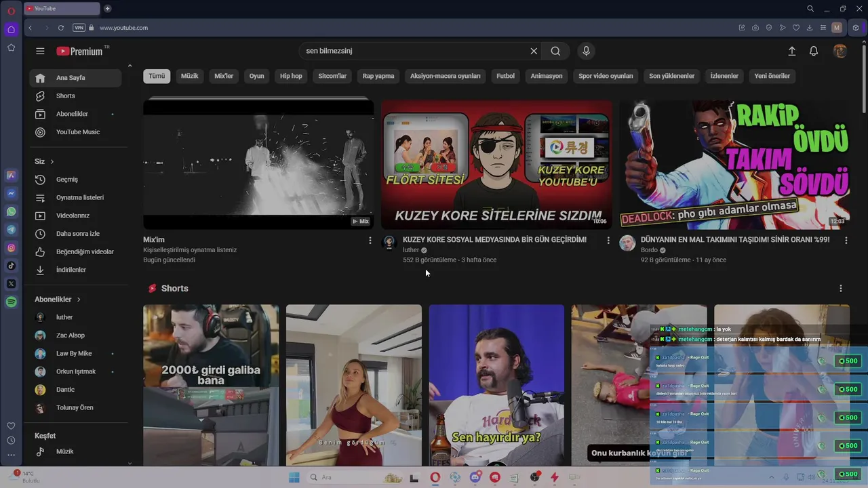The width and height of the screenshot is (868, 488).
Task: Open the luther subscription channel
Action: click(x=75, y=317)
